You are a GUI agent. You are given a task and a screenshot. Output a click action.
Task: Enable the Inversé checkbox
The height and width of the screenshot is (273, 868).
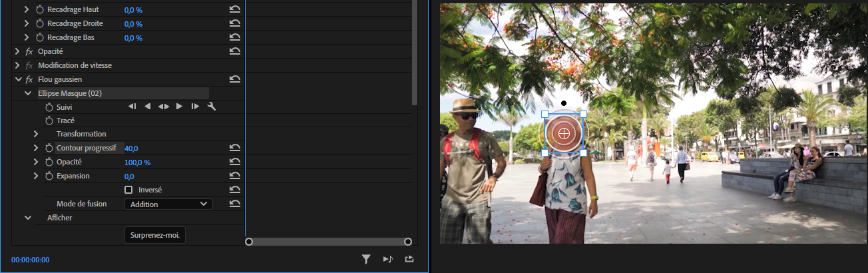pyautogui.click(x=128, y=190)
